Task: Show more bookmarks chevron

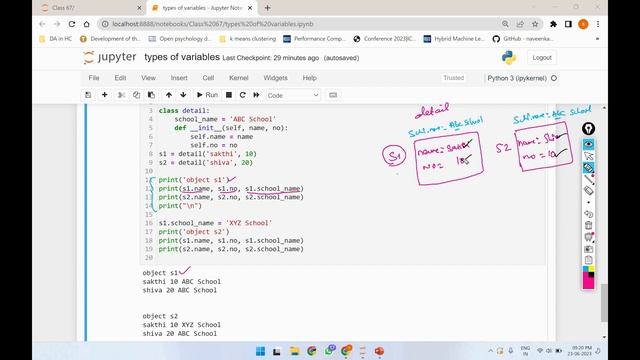Action: (x=598, y=39)
